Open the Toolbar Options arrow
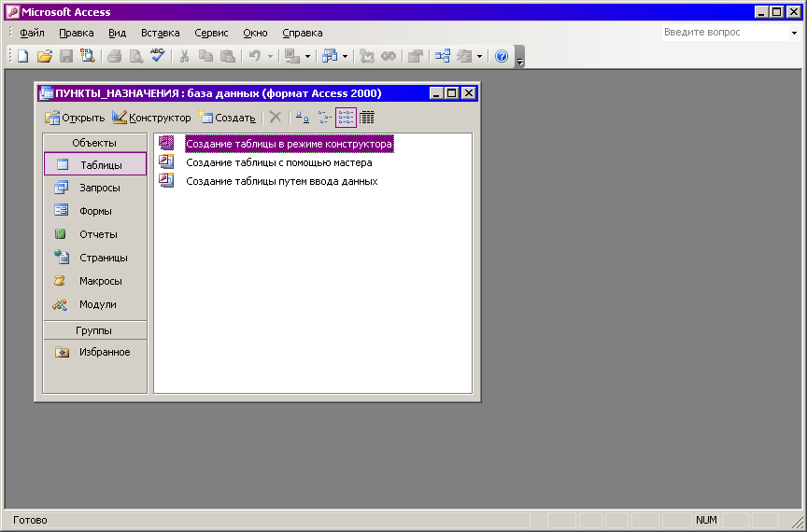Screen dimensions: 807x532 pyautogui.click(x=519, y=57)
